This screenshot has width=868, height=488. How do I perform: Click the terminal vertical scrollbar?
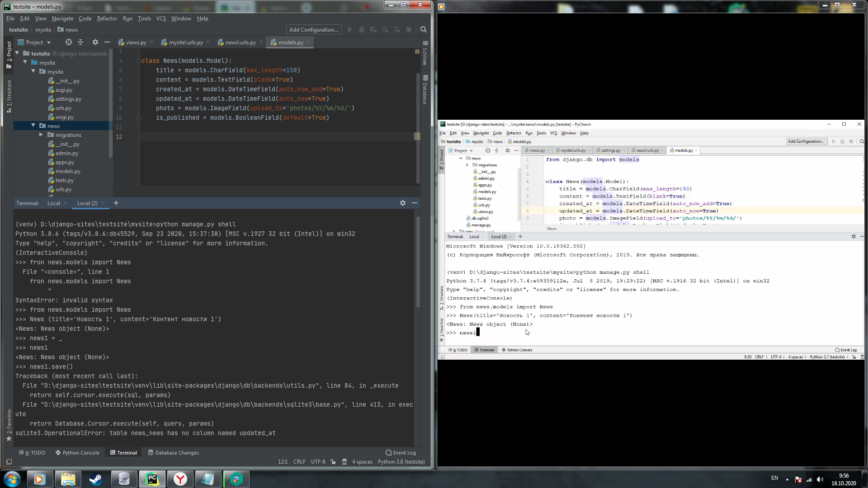click(x=418, y=262)
